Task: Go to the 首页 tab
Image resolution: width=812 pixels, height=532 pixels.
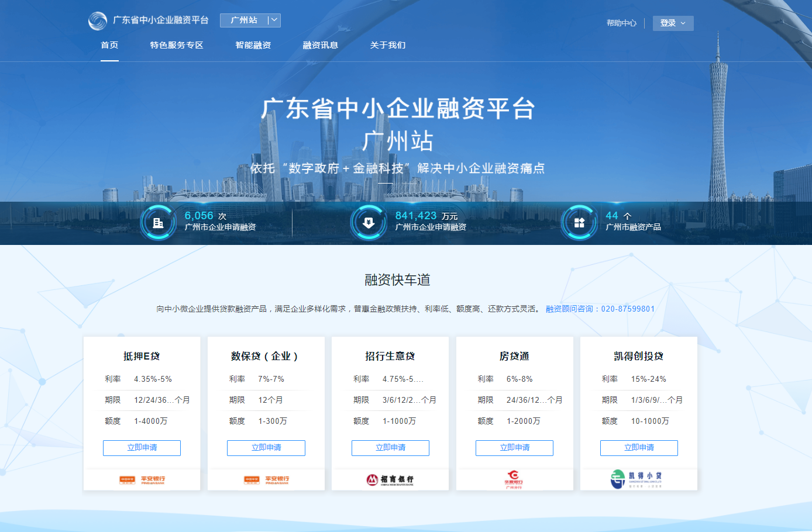Action: tap(109, 45)
